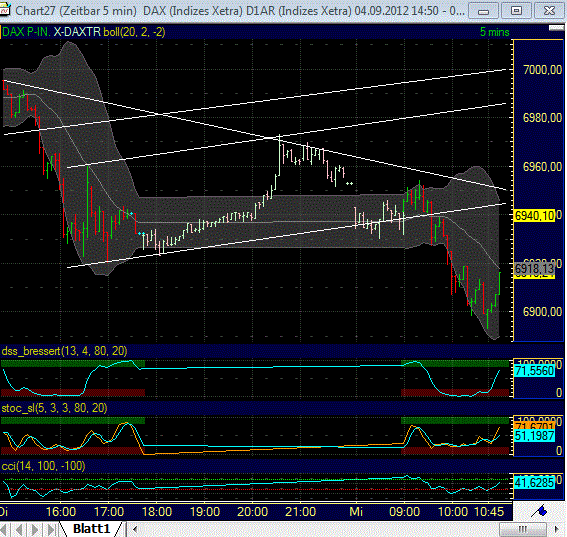567x537 pixels.
Task: Maximize the Chart27 window
Action: pyautogui.click(x=516, y=11)
